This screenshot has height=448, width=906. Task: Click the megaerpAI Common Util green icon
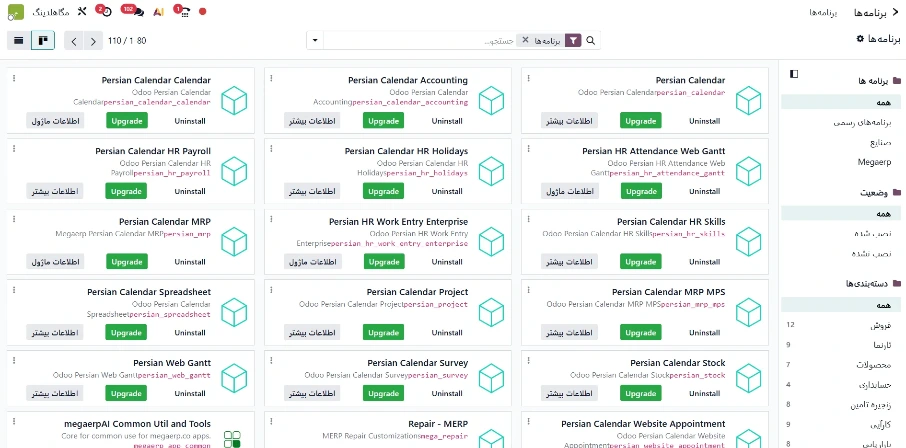tap(232, 439)
